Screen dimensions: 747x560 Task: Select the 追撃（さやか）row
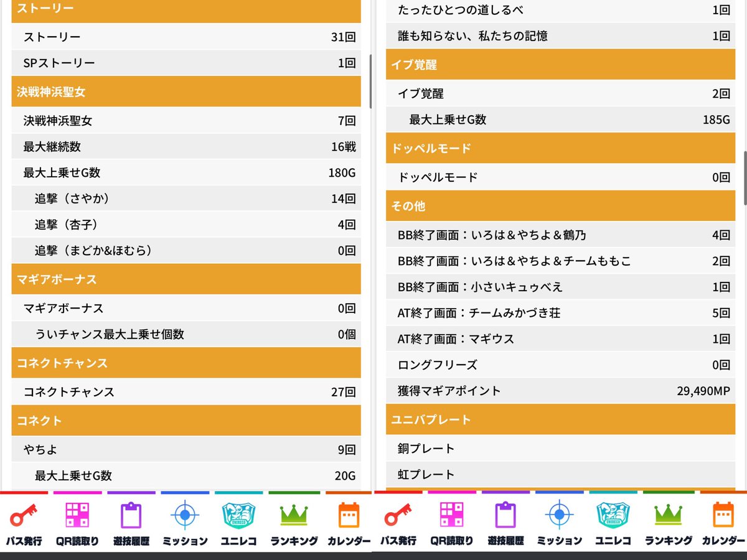[x=186, y=198]
